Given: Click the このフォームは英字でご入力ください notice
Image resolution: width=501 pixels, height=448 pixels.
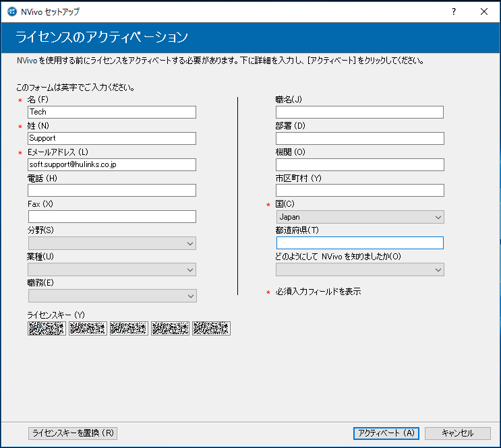Looking at the screenshot, I should pos(76,88).
